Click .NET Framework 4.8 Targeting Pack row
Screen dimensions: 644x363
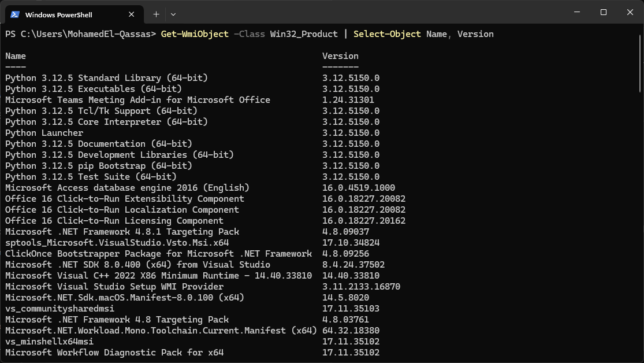click(117, 320)
